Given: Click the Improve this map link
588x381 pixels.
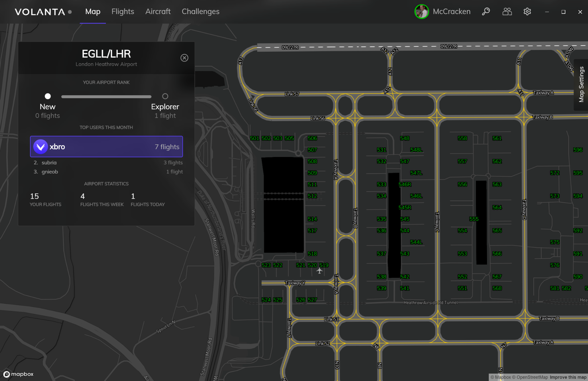Looking at the screenshot, I should (x=568, y=377).
